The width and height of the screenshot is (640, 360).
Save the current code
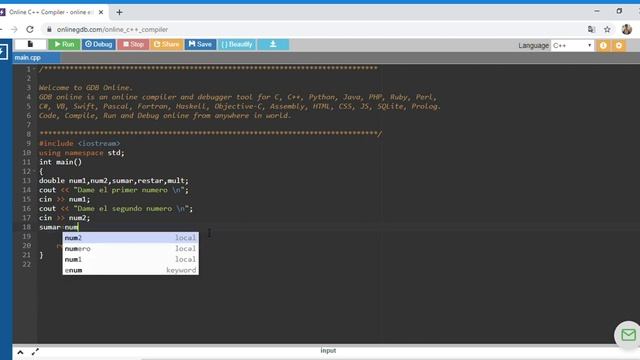pos(200,44)
